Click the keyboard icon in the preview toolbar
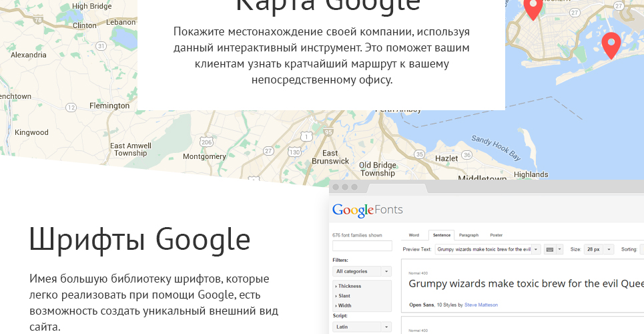 (x=550, y=249)
